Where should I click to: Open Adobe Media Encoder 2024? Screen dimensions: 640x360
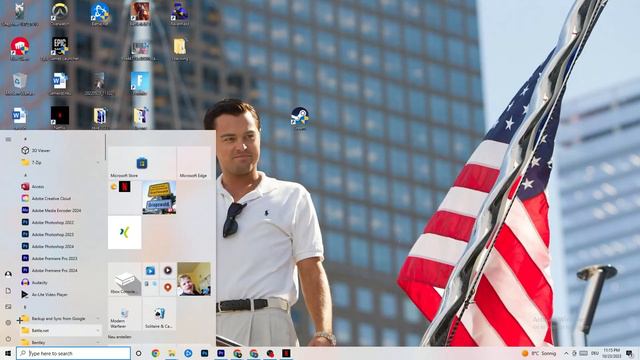point(60,210)
